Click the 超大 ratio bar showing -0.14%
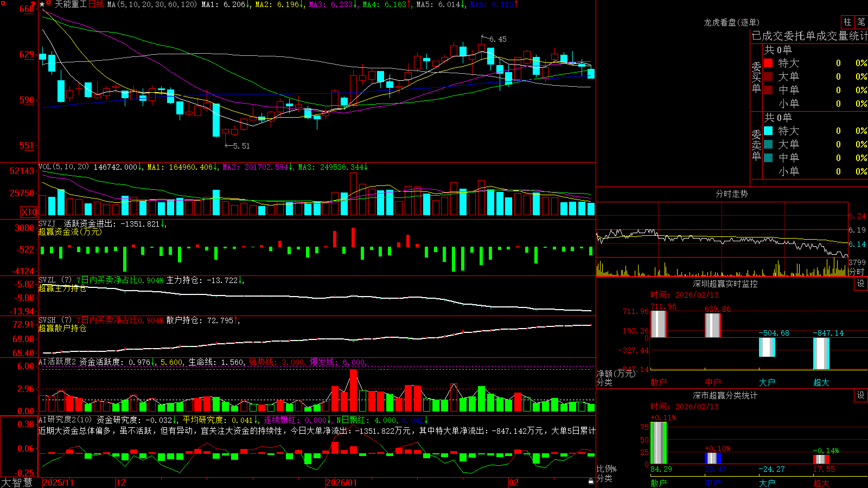Viewport: 868px width, 488px height. click(x=821, y=459)
